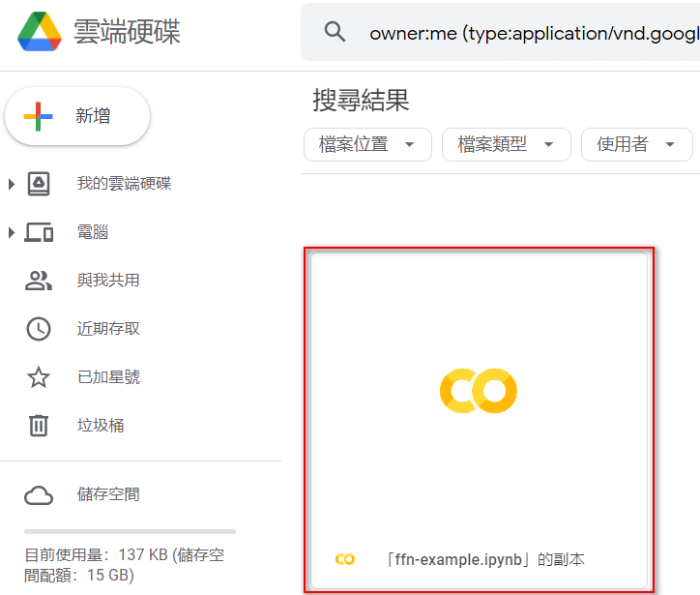Click the 新增 button

pyautogui.click(x=77, y=116)
